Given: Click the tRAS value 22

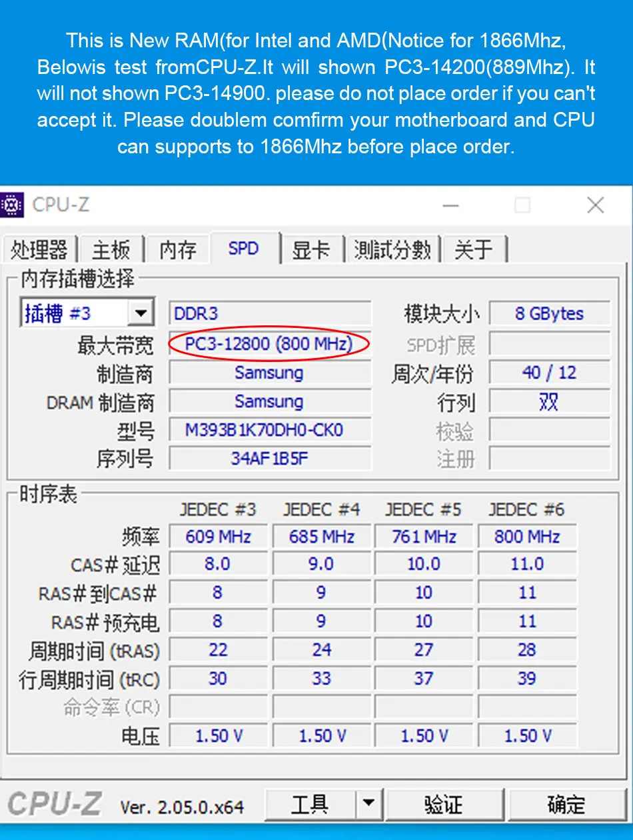Looking at the screenshot, I should 219,650.
